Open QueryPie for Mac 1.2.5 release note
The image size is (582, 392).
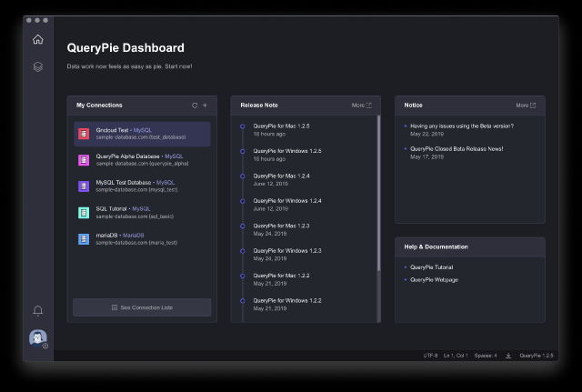281,126
